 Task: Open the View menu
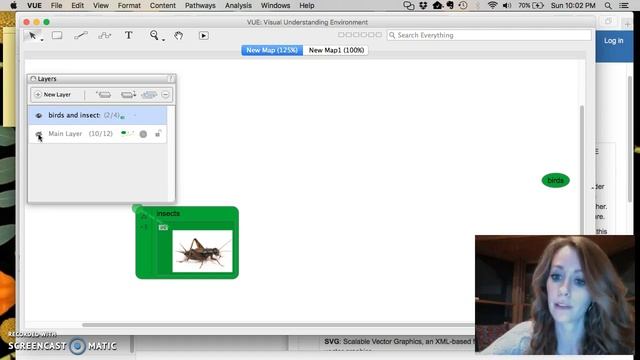coord(101,5)
